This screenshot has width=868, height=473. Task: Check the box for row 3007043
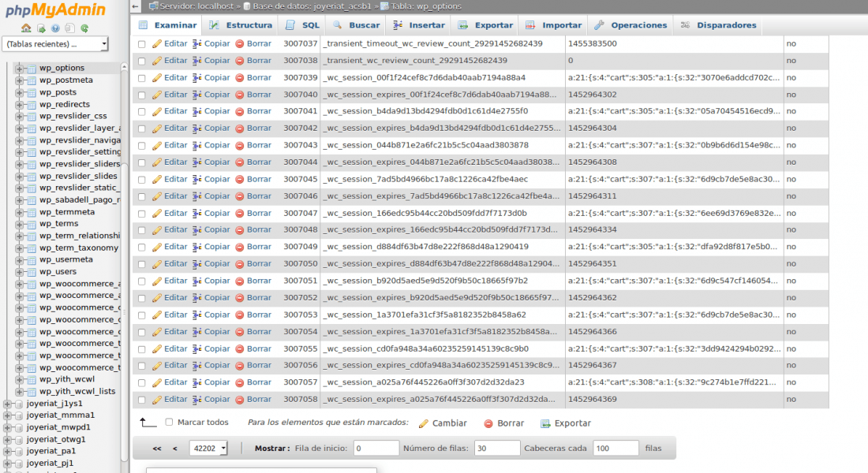pyautogui.click(x=142, y=146)
